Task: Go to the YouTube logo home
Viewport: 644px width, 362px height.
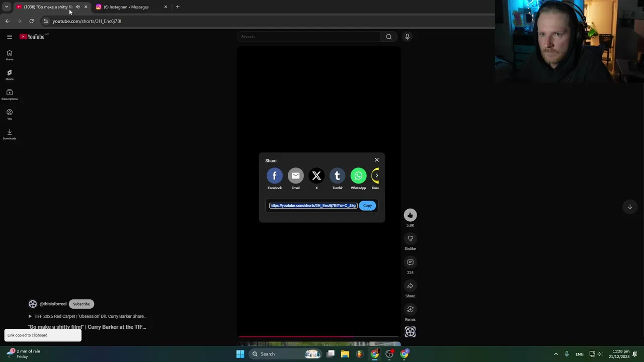Action: [x=32, y=37]
